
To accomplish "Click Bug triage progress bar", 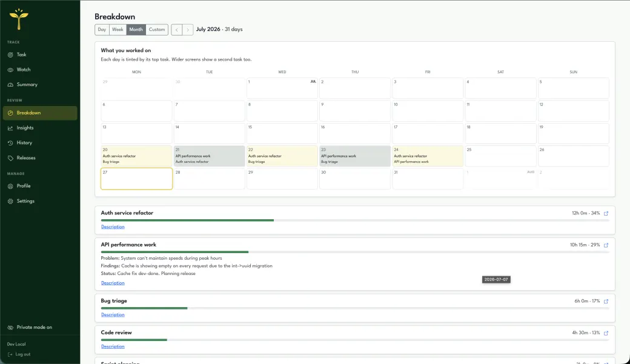I will tap(355, 308).
